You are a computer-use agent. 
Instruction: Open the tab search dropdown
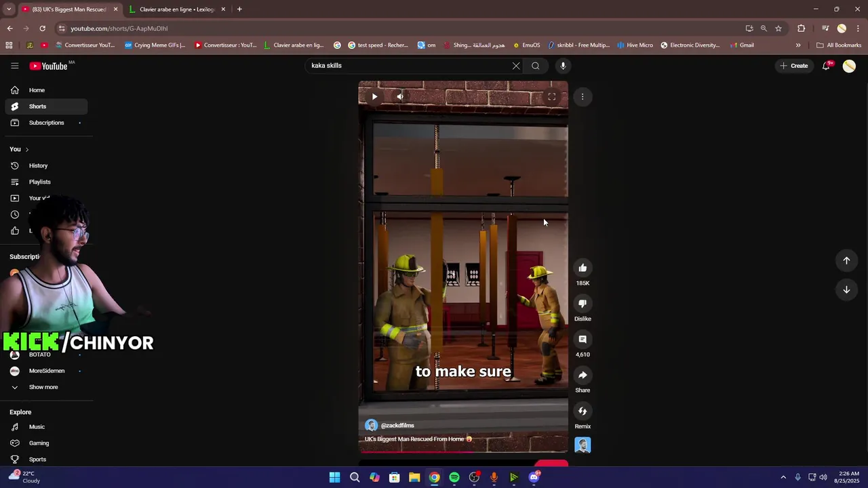pos(8,9)
